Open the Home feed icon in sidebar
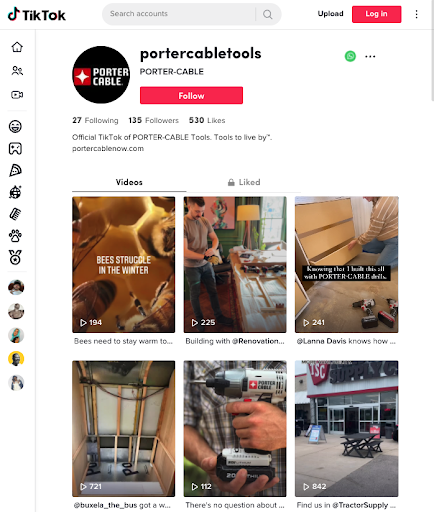 point(17,47)
